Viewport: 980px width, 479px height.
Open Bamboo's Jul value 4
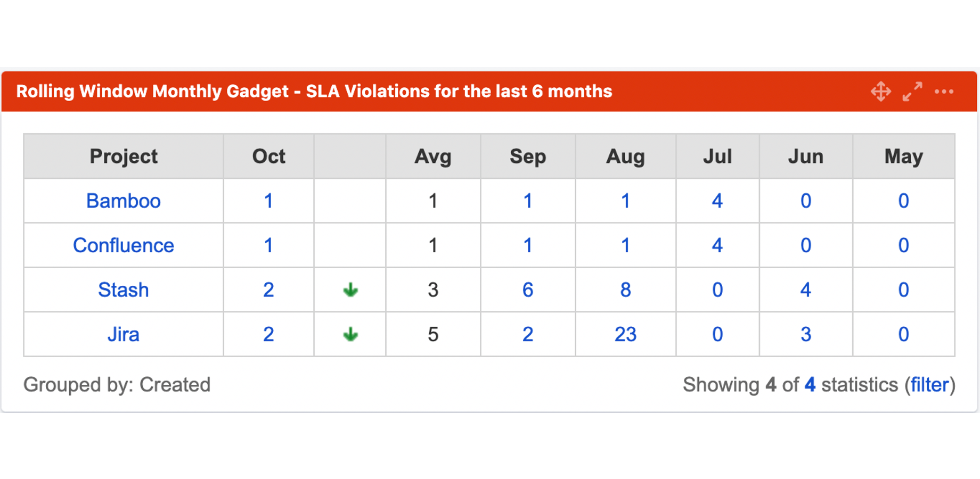717,201
